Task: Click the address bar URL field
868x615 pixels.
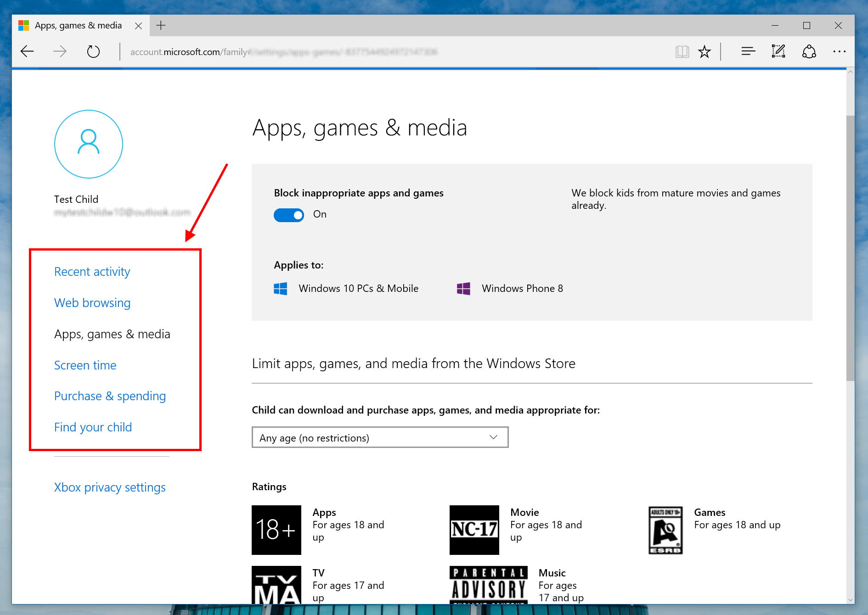Action: [x=395, y=52]
